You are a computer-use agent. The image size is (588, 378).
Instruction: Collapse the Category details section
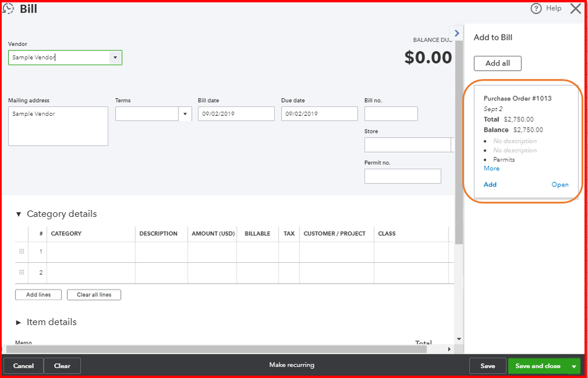point(18,215)
